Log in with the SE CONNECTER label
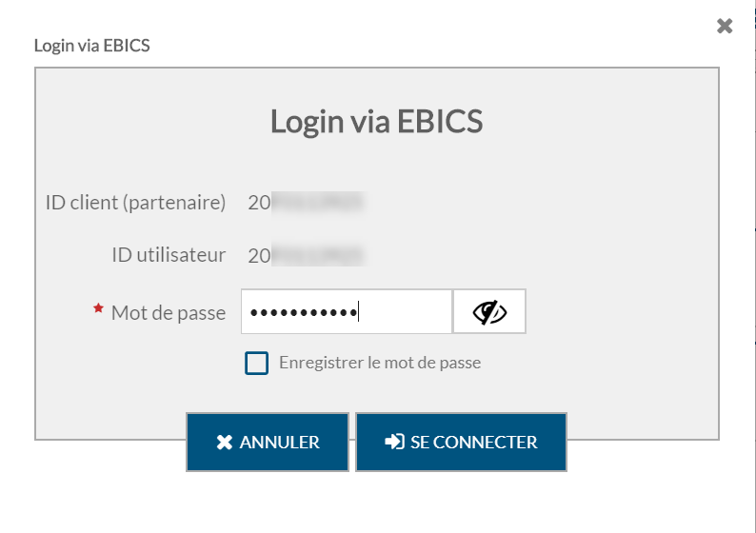This screenshot has width=756, height=533. [x=473, y=442]
